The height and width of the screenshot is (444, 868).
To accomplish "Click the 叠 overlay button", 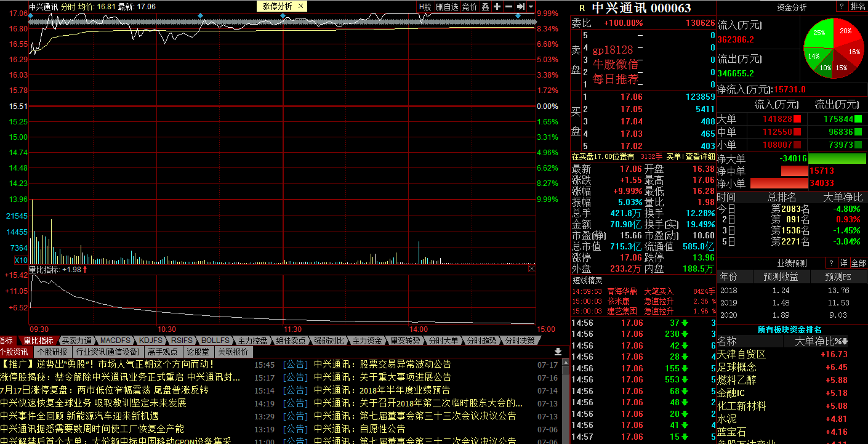I will (x=485, y=6).
